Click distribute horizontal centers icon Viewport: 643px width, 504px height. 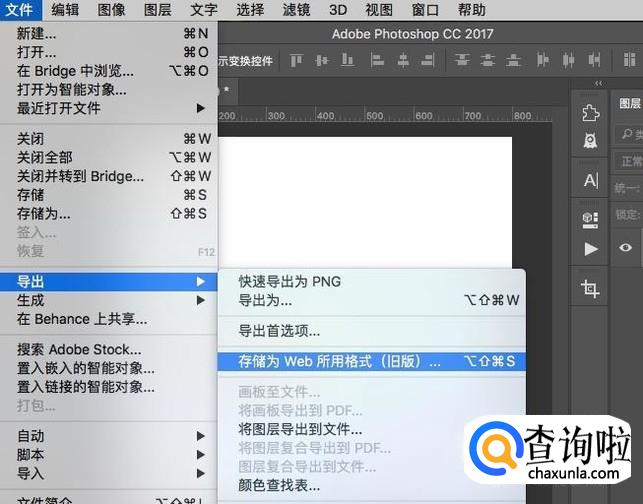pyautogui.click(x=568, y=61)
